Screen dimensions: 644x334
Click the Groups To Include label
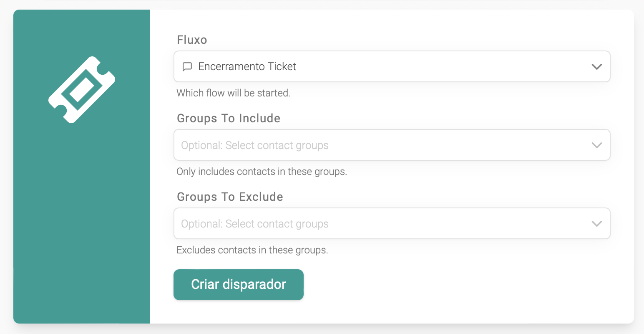(x=229, y=119)
